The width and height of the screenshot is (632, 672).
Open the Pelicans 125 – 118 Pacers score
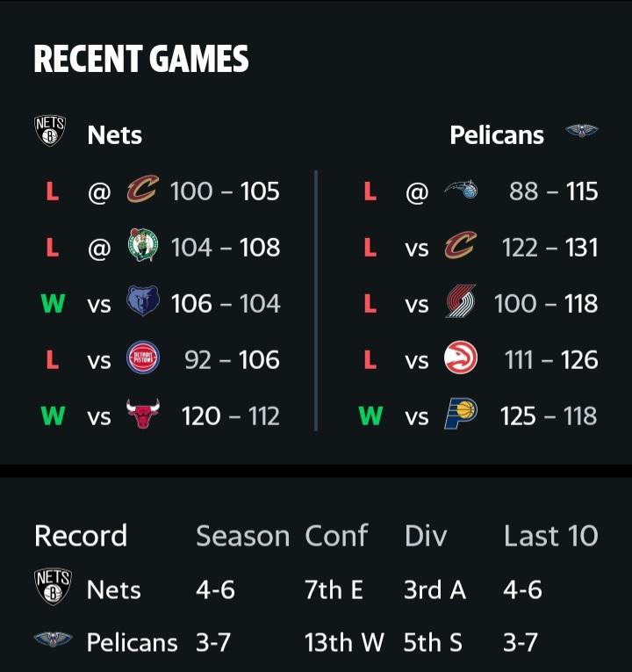tap(549, 415)
